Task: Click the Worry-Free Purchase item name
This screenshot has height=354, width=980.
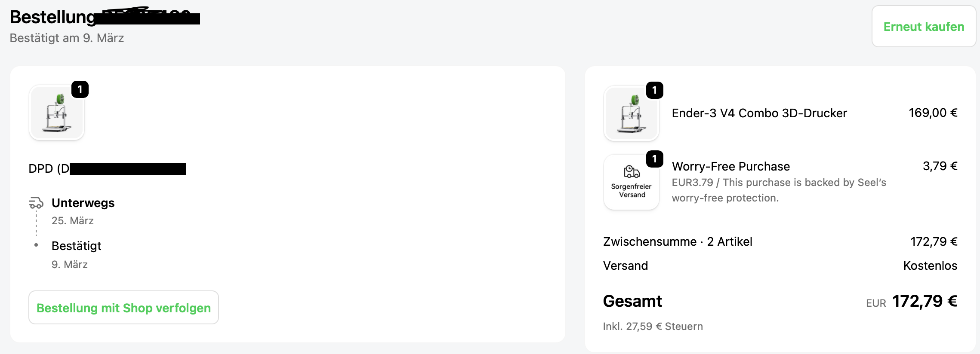Action: tap(730, 166)
